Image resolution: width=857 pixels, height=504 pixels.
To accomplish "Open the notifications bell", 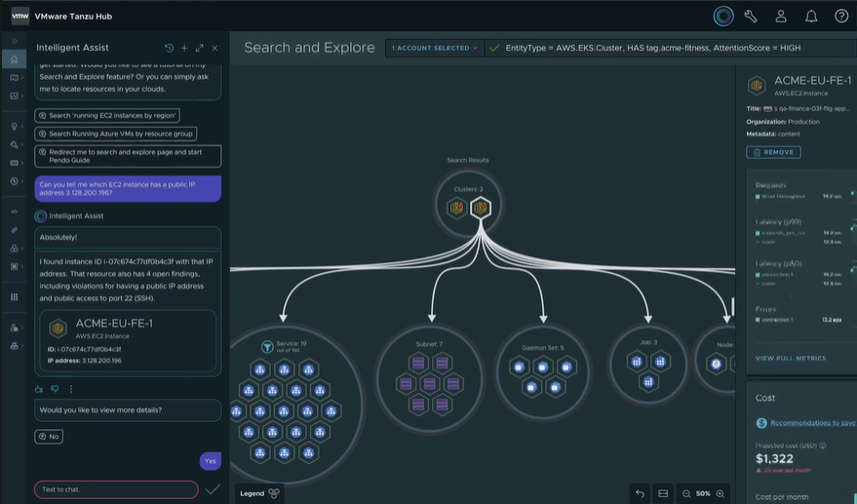I will pos(811,16).
